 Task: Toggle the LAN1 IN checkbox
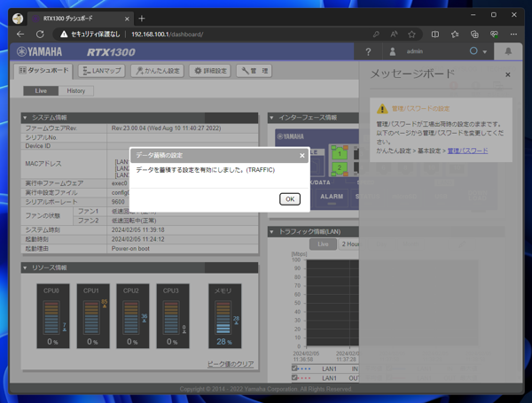click(296, 368)
